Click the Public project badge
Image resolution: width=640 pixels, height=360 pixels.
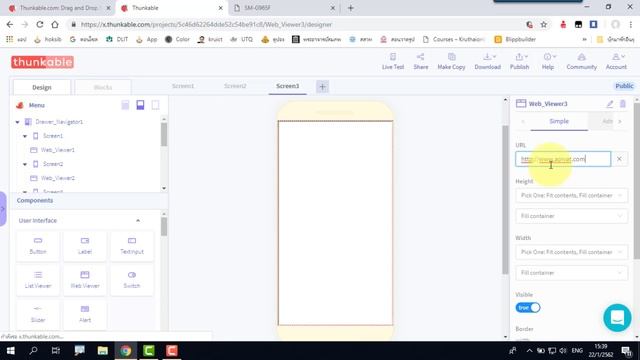[x=624, y=86]
